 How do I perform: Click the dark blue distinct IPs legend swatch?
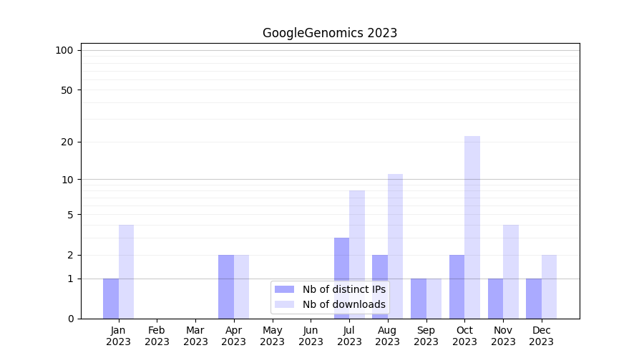(x=285, y=289)
